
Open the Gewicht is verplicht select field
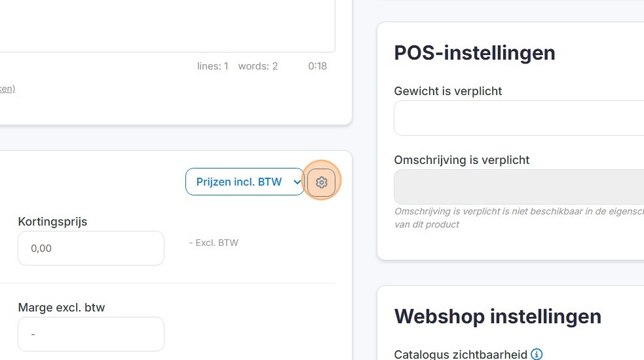[519, 118]
